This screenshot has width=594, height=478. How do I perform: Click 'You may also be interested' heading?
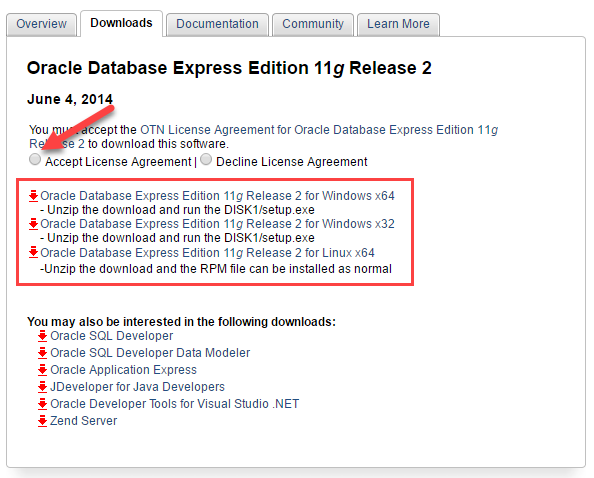[181, 322]
